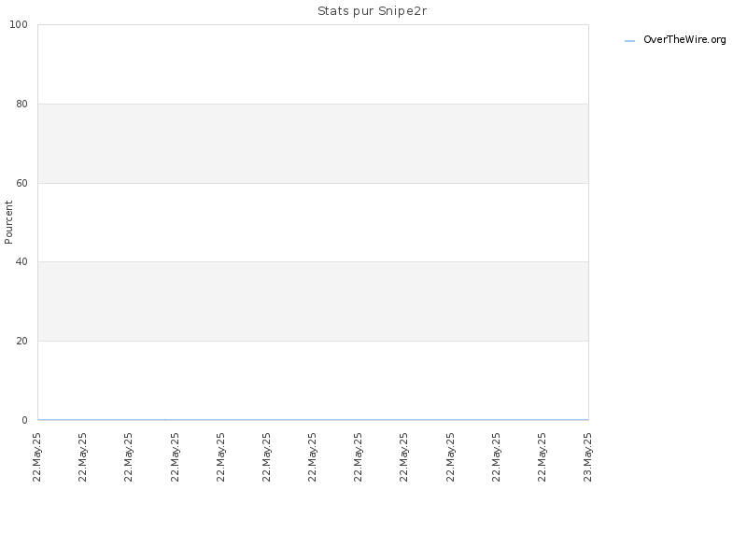Select the 0 y-axis label
Screen dimensions: 747x560
[x=25, y=420]
